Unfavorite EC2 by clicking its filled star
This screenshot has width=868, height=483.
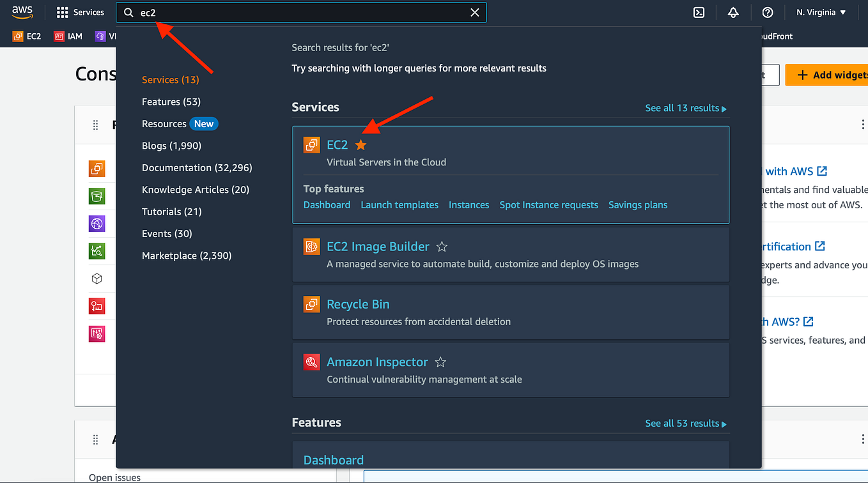click(x=360, y=145)
